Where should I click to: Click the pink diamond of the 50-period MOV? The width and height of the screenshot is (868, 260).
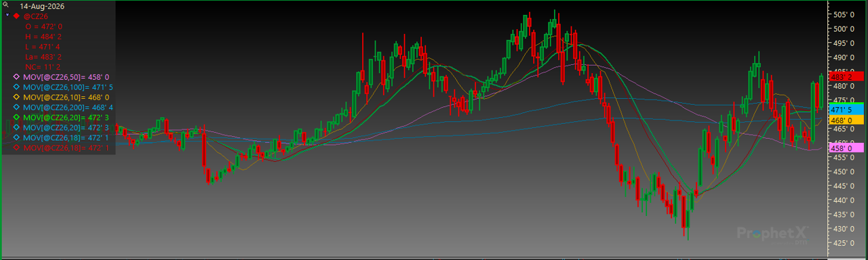coord(17,77)
